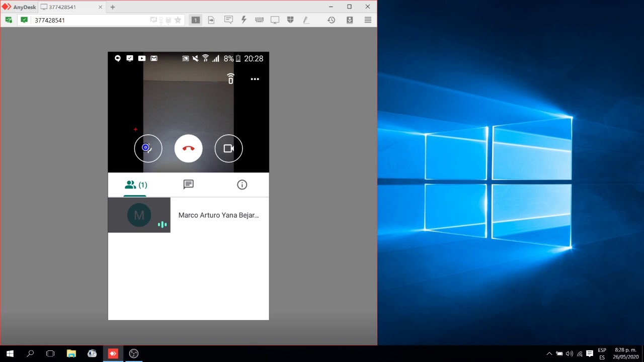This screenshot has height=362, width=644.
Task: Click the green monitor connection icon
Action: [x=24, y=20]
